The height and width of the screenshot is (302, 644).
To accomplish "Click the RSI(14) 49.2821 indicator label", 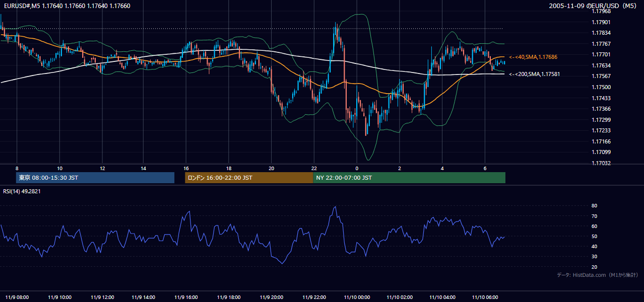I will tap(22, 191).
